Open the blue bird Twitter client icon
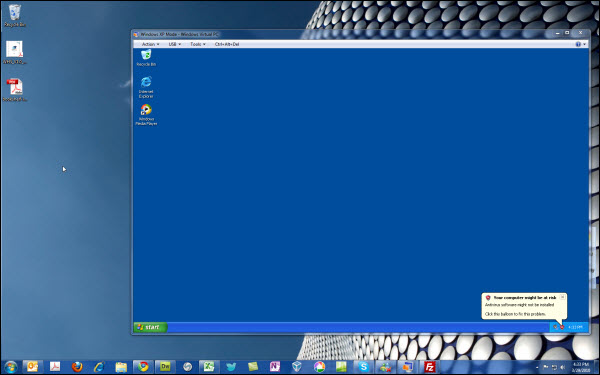 tap(231, 367)
